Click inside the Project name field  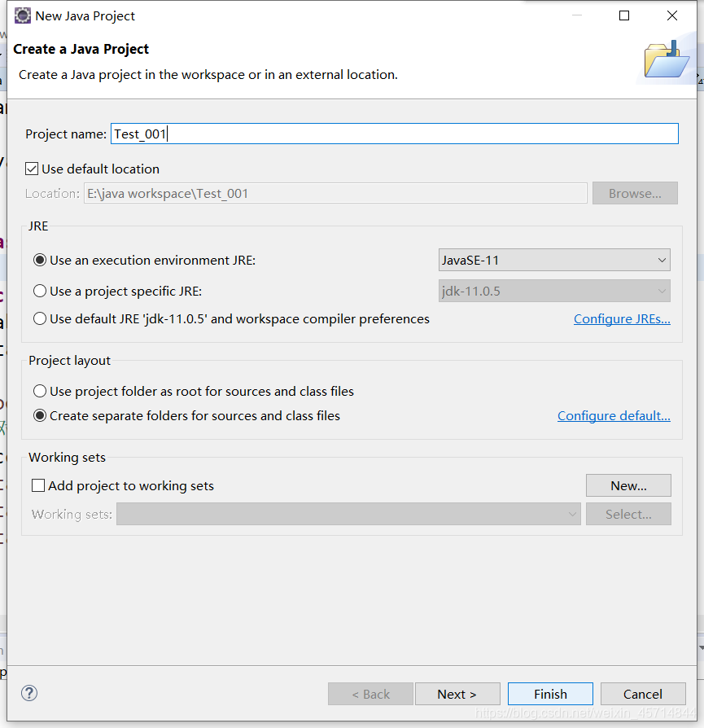coord(326,133)
